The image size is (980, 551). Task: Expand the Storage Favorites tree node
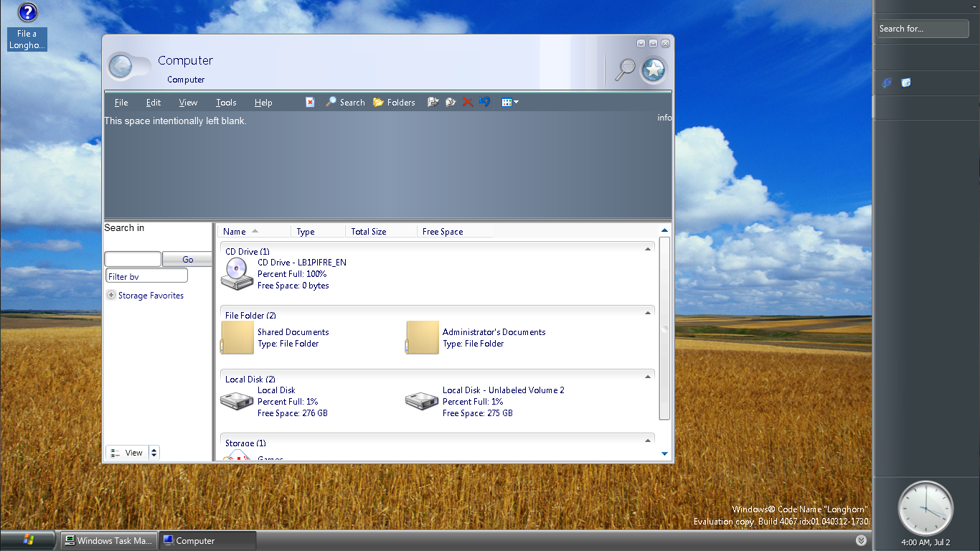pyautogui.click(x=111, y=296)
